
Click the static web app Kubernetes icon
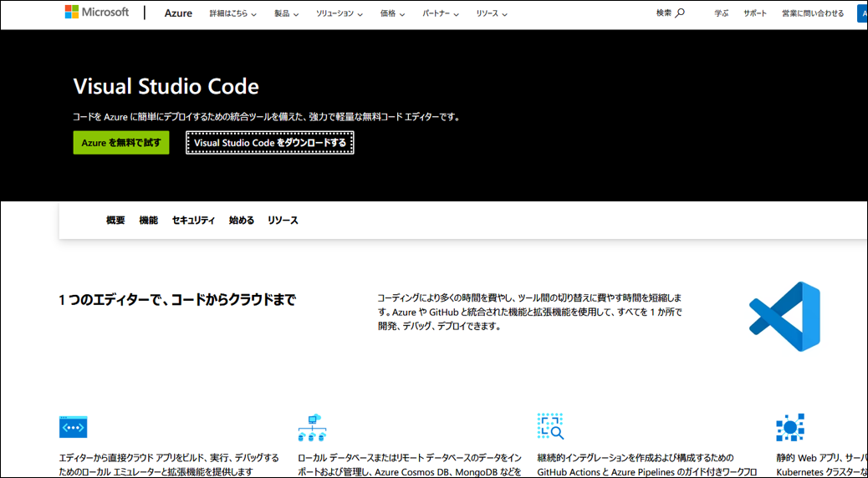point(790,427)
